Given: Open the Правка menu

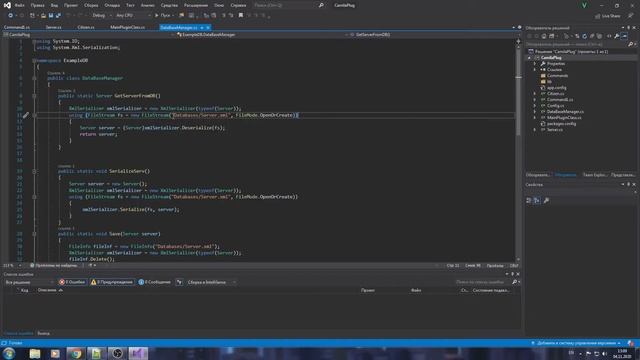Looking at the screenshot, I should click(x=37, y=5).
